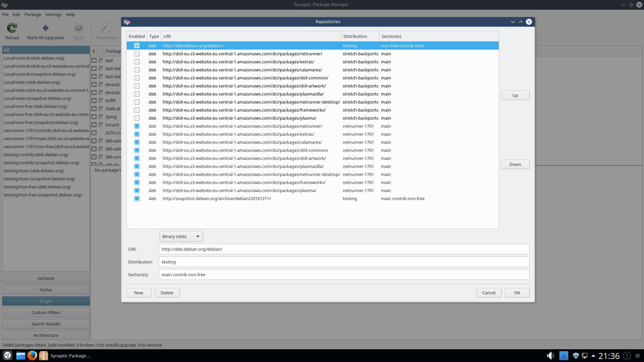Open the Settings menu
The width and height of the screenshot is (644, 362).
(53, 14)
